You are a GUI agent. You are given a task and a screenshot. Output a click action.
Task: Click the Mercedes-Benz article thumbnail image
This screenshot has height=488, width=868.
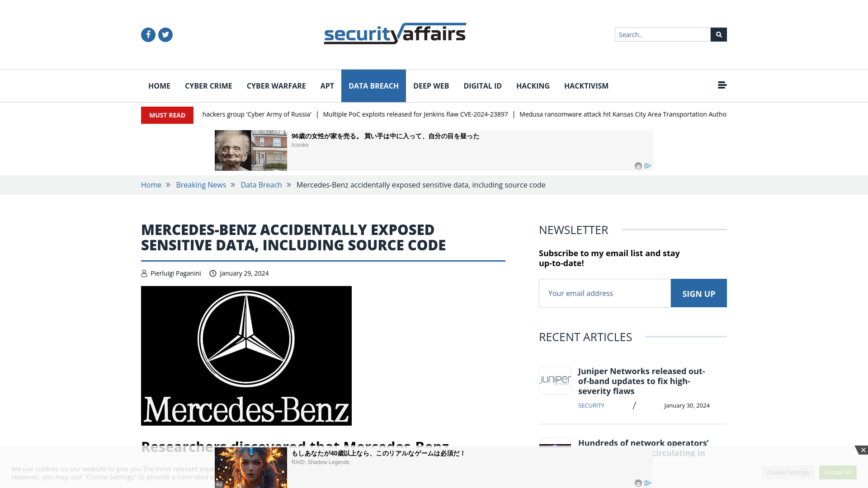(246, 356)
